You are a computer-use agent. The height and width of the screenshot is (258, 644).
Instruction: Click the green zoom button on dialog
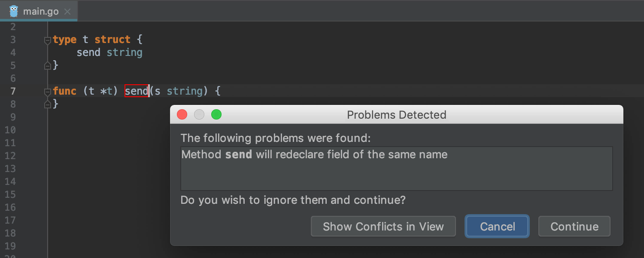[216, 115]
